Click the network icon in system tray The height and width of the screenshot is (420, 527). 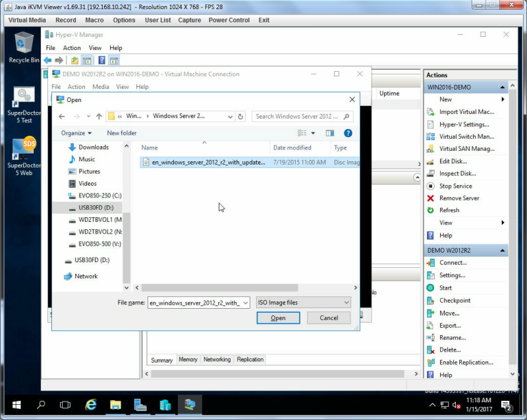pyautogui.click(x=444, y=406)
